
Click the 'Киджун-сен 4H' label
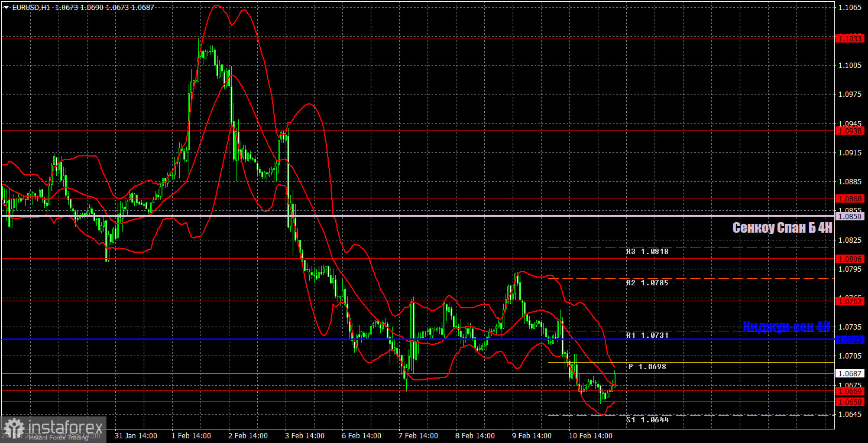tap(787, 326)
